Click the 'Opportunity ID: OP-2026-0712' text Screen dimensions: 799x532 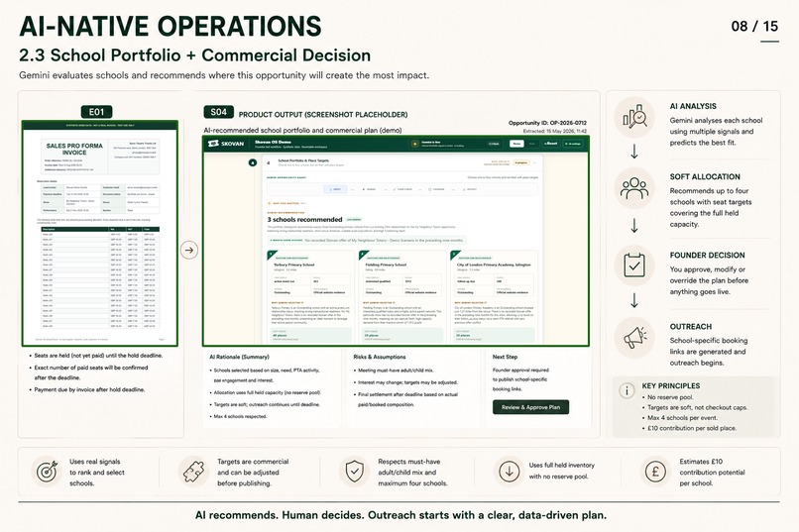click(x=547, y=123)
